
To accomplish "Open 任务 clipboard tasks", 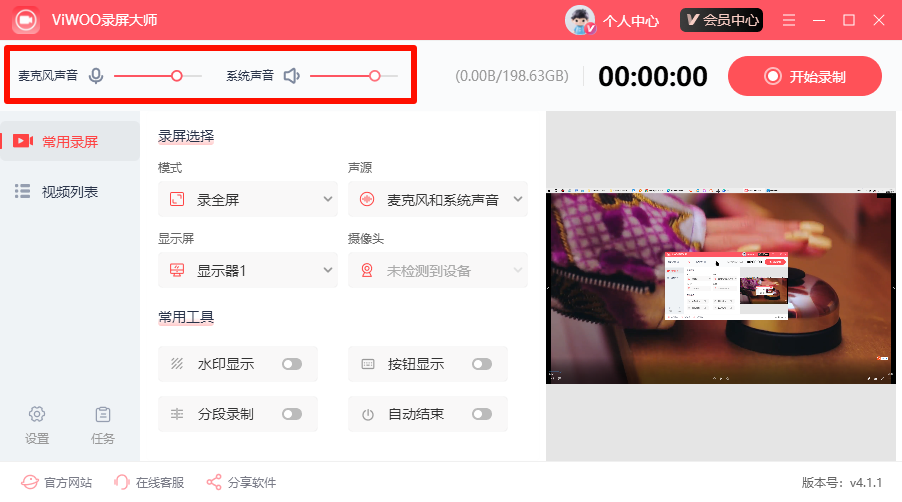I will [x=103, y=426].
